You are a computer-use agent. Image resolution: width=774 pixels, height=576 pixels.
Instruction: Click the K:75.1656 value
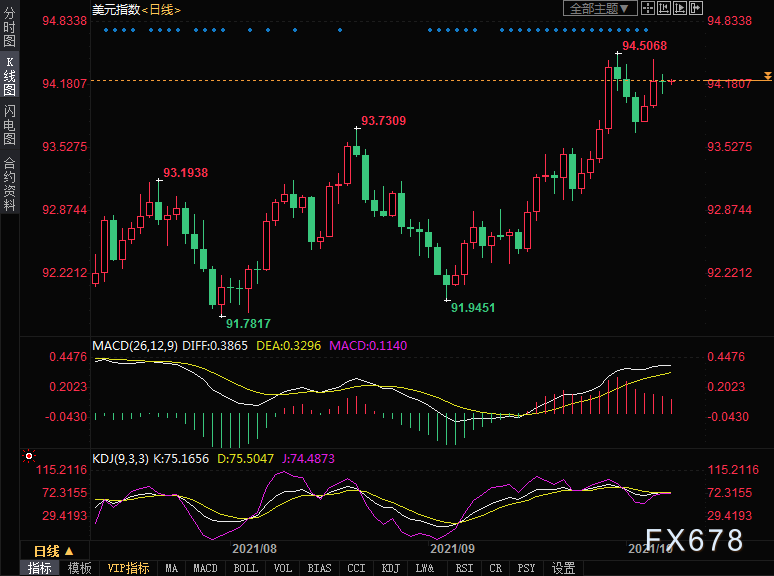[x=181, y=459]
